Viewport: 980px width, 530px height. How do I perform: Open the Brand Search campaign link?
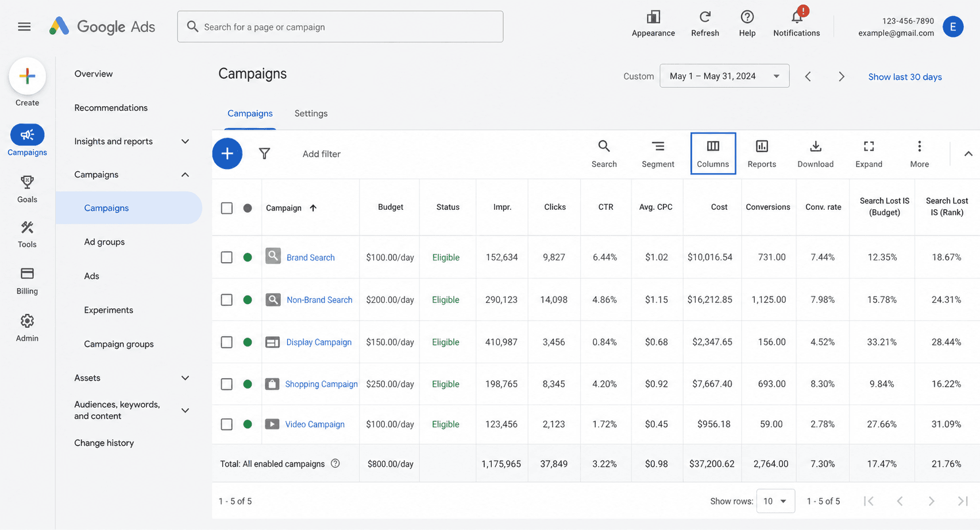pyautogui.click(x=311, y=257)
